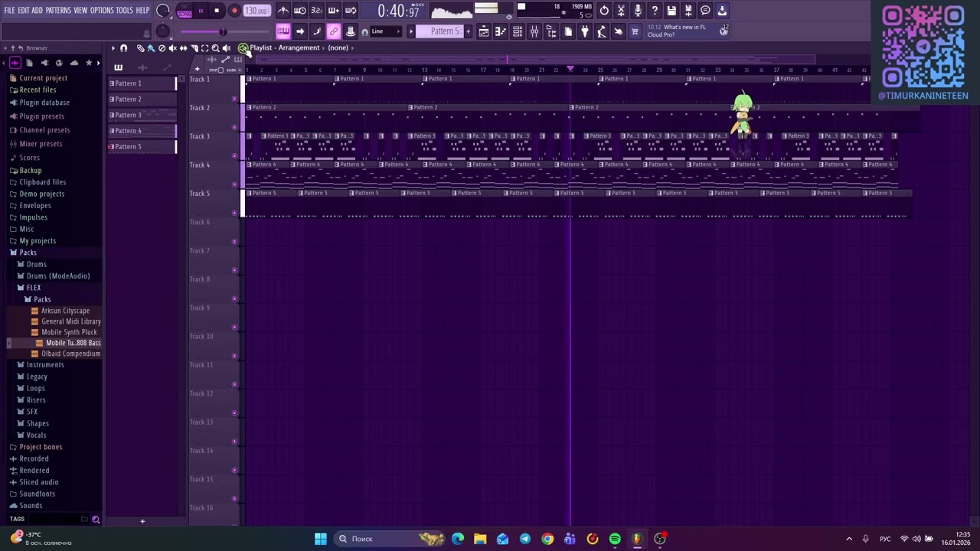
Task: Show favorites star tab in Browser
Action: (89, 63)
